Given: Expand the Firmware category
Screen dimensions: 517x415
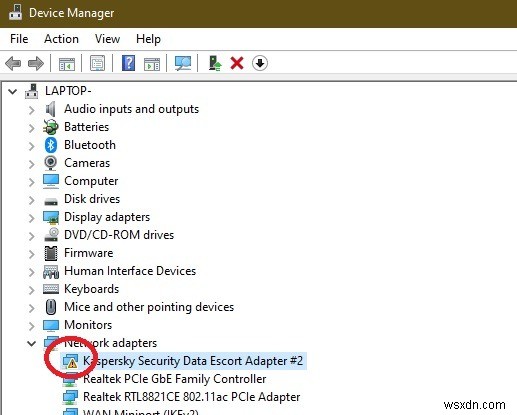Looking at the screenshot, I should [32, 254].
